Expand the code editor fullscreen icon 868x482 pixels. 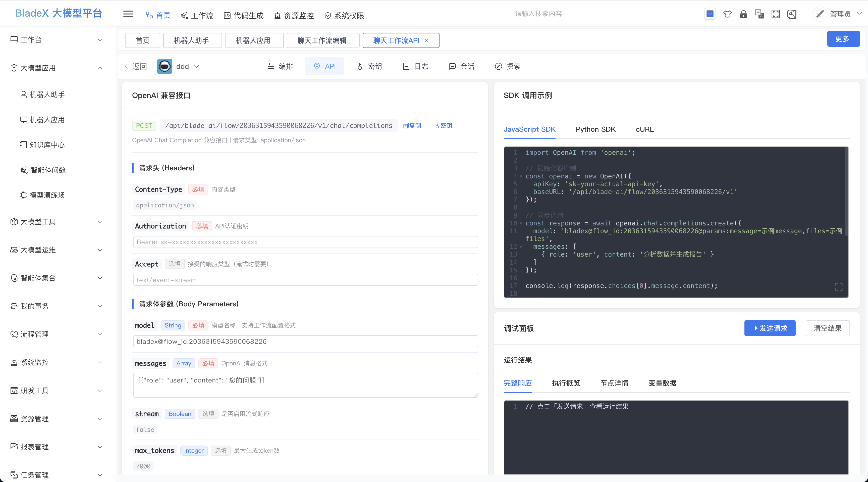[x=839, y=287]
